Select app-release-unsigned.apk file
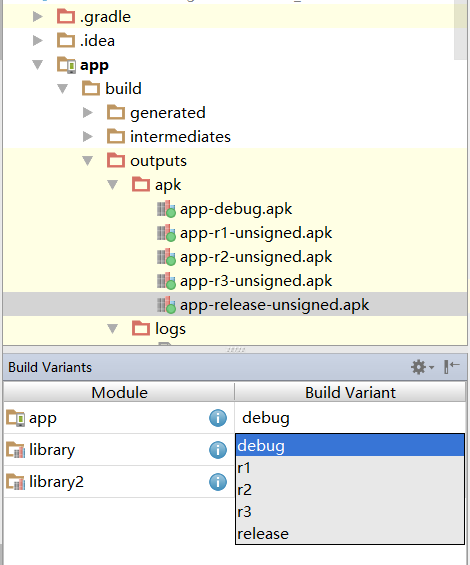Image resolution: width=470 pixels, height=565 pixels. pyautogui.click(x=274, y=305)
